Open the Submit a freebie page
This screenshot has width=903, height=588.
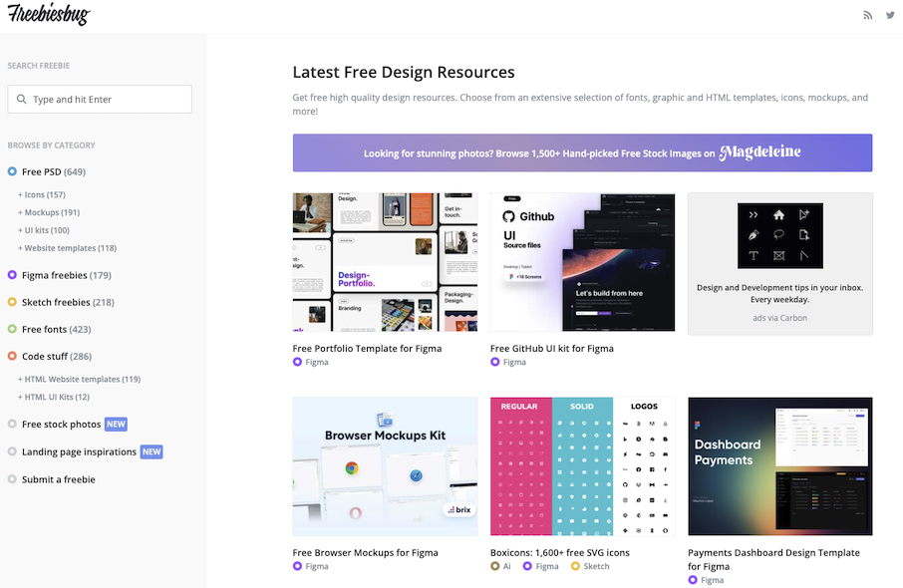(58, 479)
